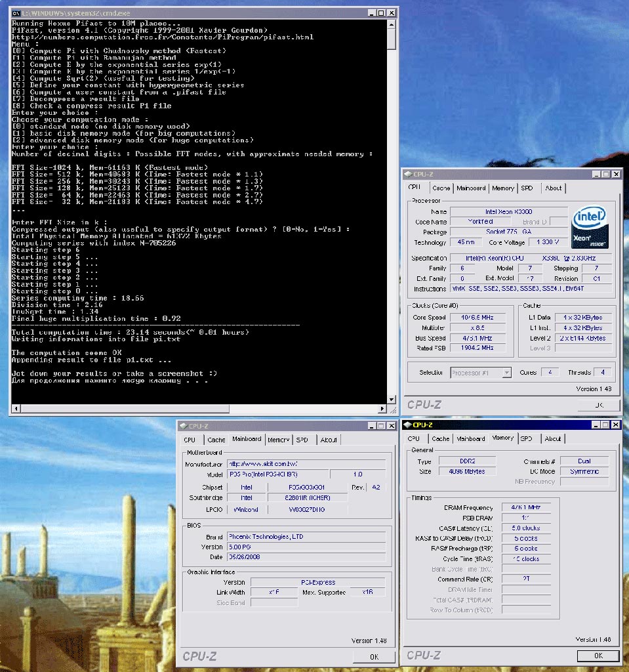Open the SPD tab in the CPU-Z processor window

[x=527, y=188]
